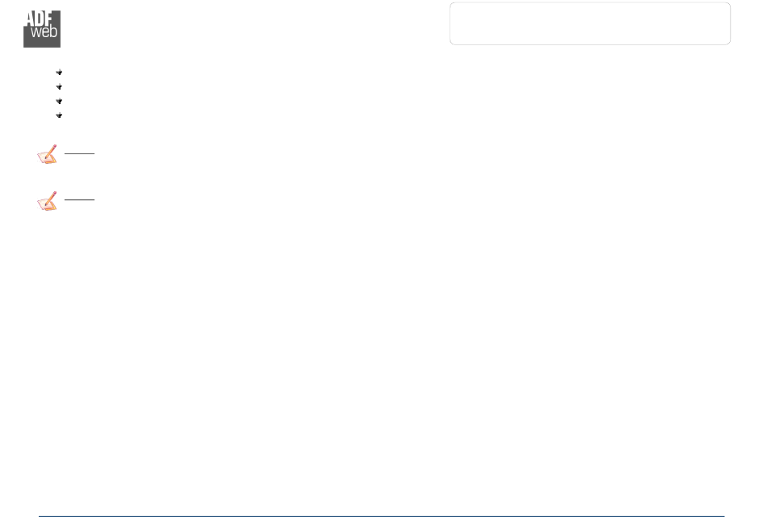Select the second arrow bullet marker
The height and width of the screenshot is (532, 767).
click(59, 86)
